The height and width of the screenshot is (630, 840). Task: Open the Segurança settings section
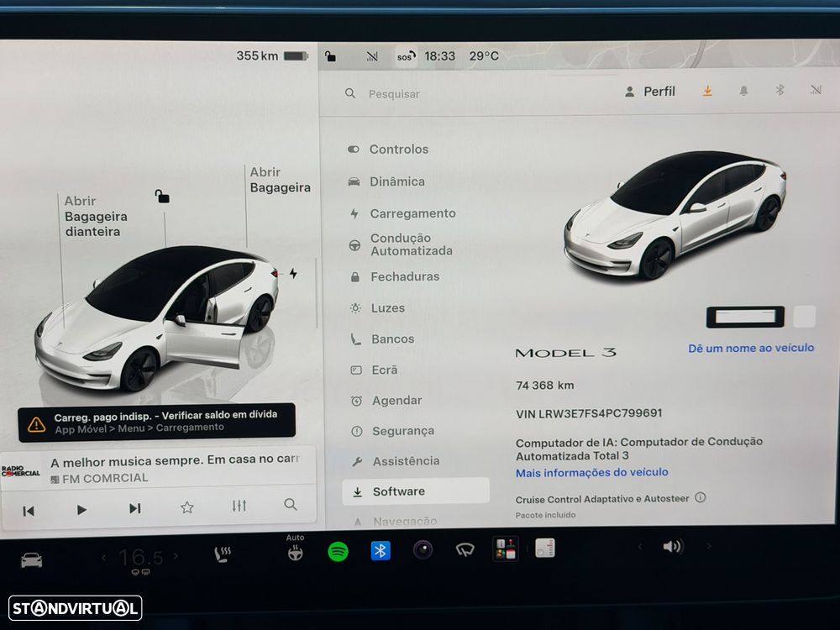click(392, 431)
